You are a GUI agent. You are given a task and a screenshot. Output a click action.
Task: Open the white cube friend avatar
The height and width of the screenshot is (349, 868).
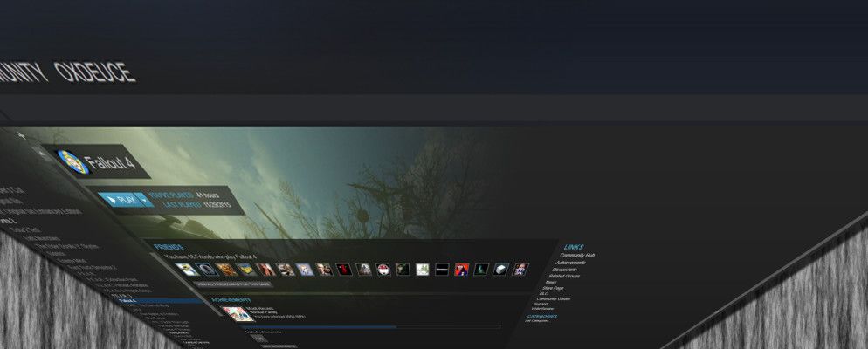tap(500, 270)
